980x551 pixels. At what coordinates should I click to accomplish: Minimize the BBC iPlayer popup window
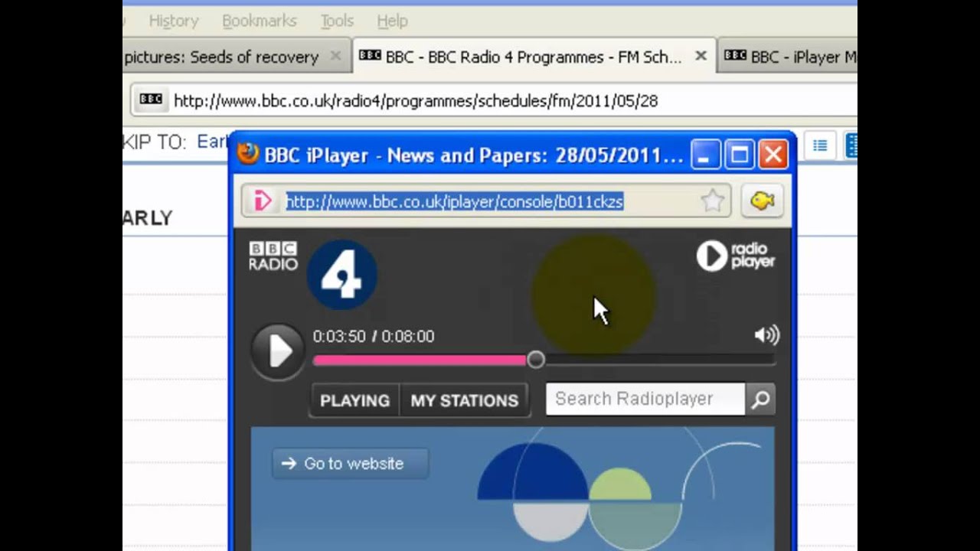point(705,155)
